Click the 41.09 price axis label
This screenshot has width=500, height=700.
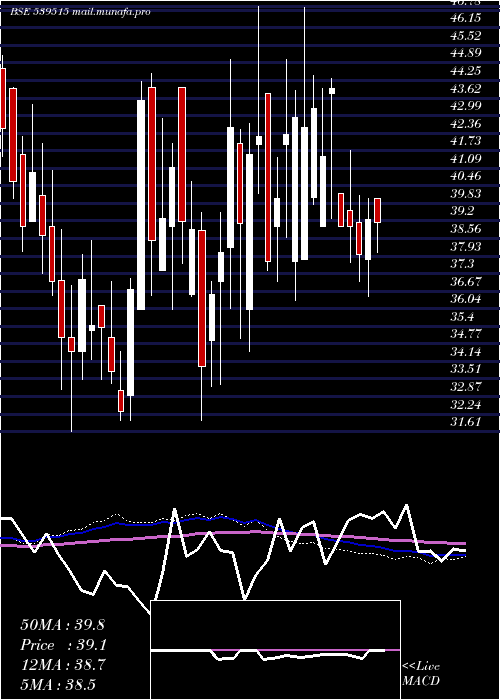pyautogui.click(x=466, y=159)
